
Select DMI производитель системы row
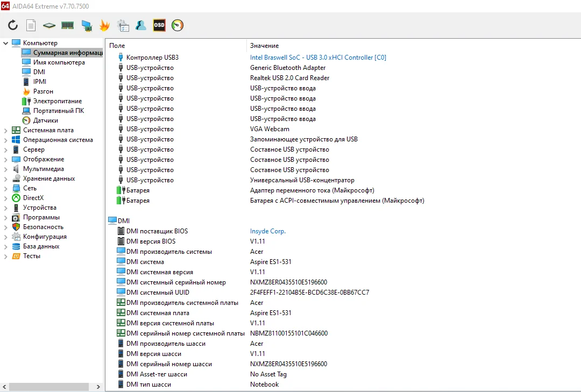(343, 252)
